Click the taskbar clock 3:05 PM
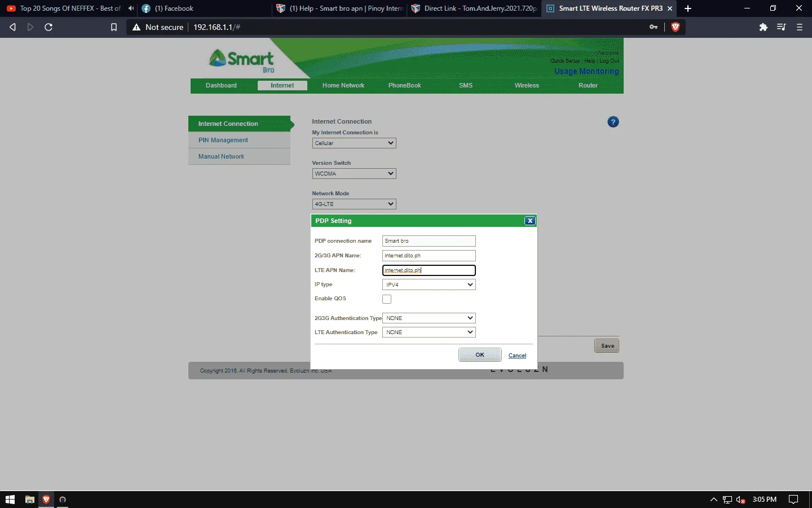This screenshot has height=508, width=812. pos(764,500)
